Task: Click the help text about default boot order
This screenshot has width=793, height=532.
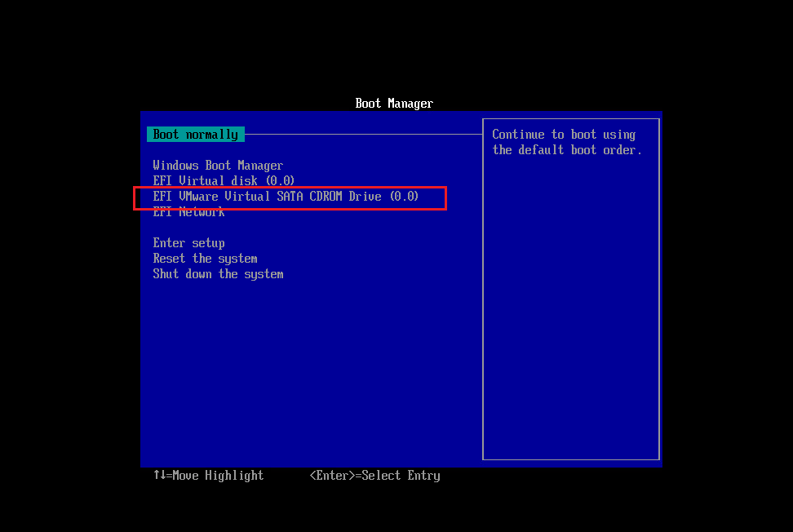Action: (567, 143)
